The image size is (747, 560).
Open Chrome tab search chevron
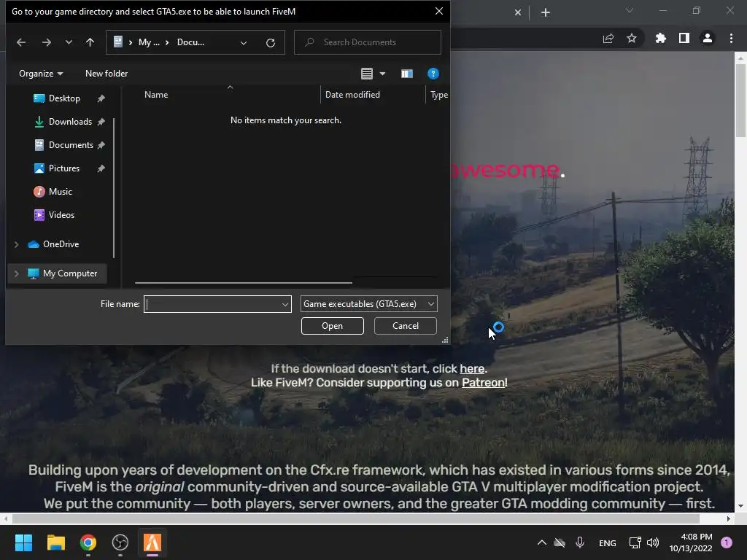(x=630, y=10)
